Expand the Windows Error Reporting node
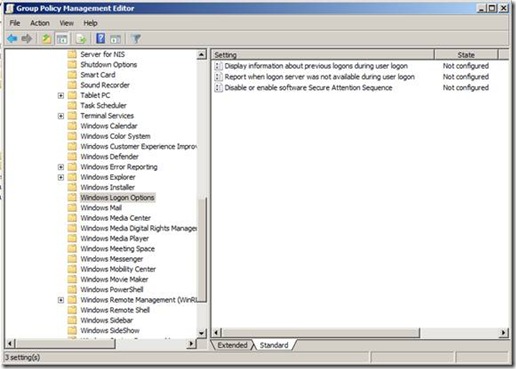 tap(61, 167)
